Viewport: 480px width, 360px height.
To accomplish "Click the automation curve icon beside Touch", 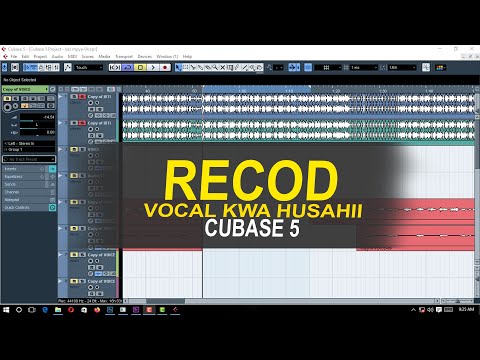I will point(68,68).
